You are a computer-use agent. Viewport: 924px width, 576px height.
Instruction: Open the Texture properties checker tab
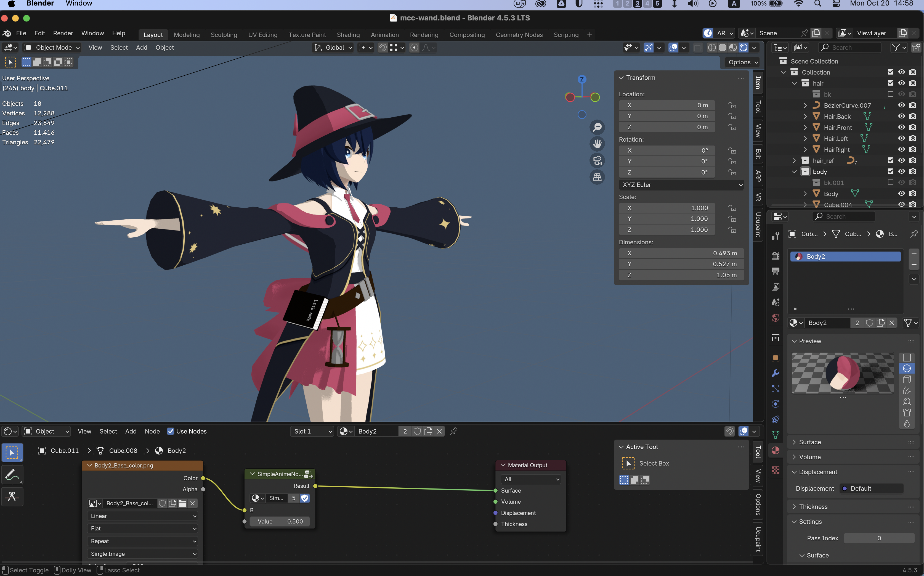(776, 471)
